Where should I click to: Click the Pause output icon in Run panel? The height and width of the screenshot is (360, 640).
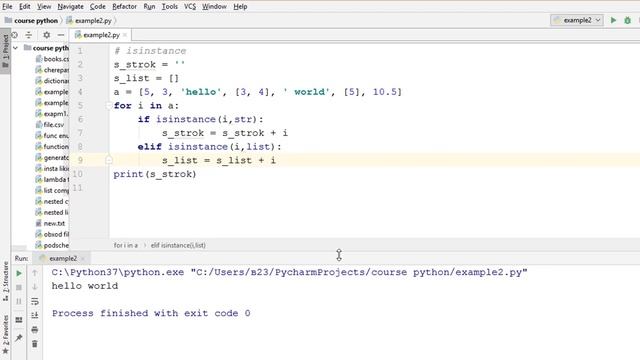(x=19, y=302)
